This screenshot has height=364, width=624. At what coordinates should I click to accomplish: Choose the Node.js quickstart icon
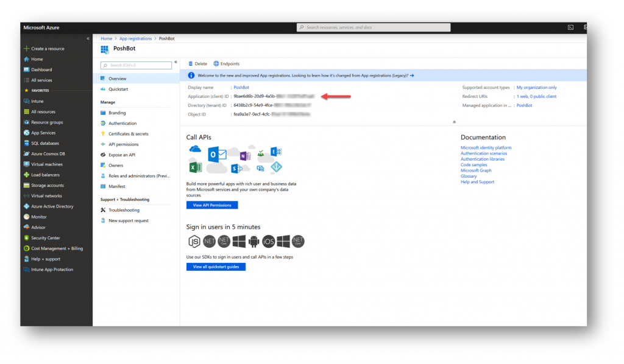tap(194, 241)
